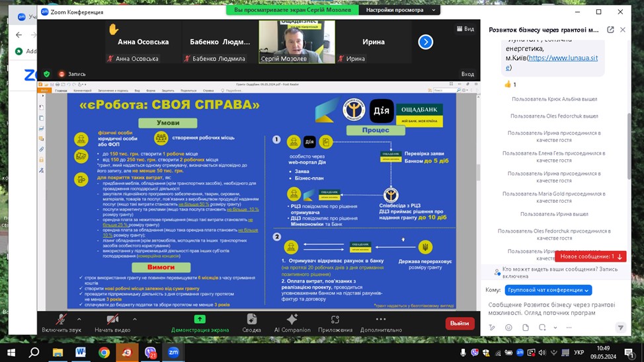The width and height of the screenshot is (644, 362).
Task: Open network Wi-Fi tray icon
Action: (498, 353)
